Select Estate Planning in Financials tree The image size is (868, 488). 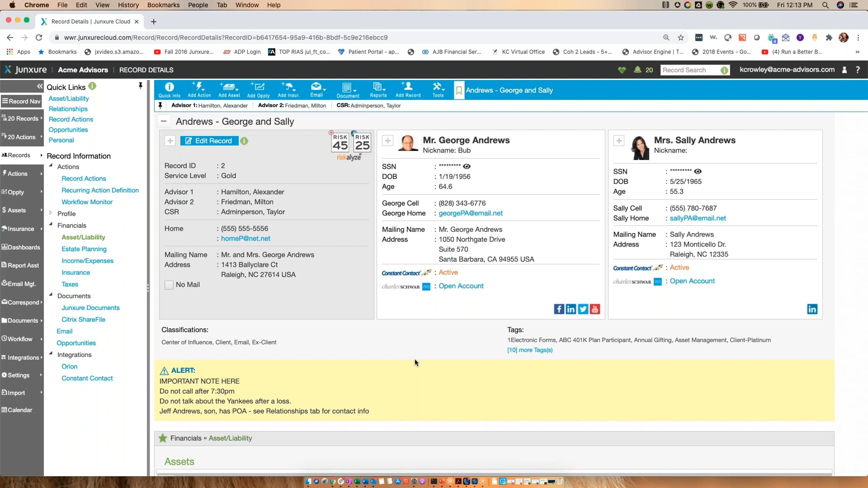click(84, 249)
